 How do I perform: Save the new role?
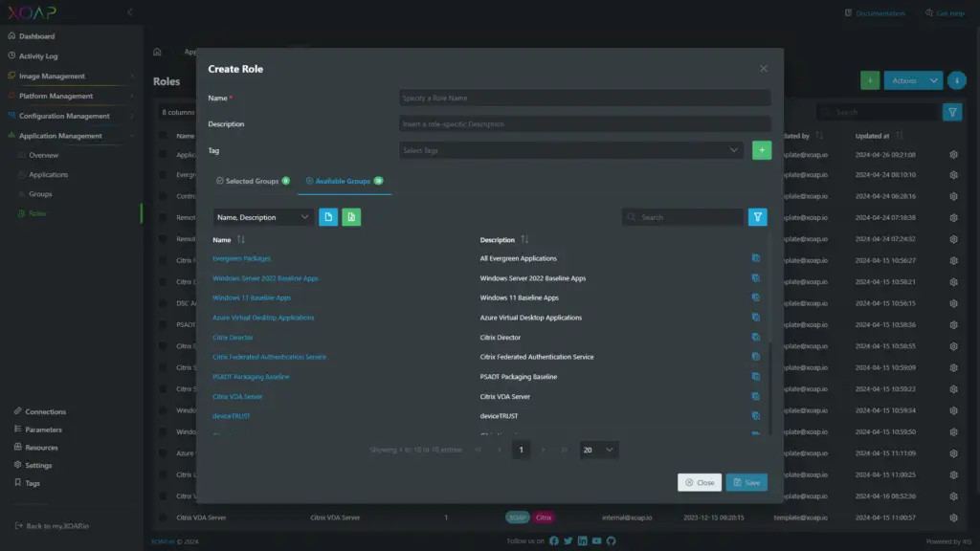point(746,482)
